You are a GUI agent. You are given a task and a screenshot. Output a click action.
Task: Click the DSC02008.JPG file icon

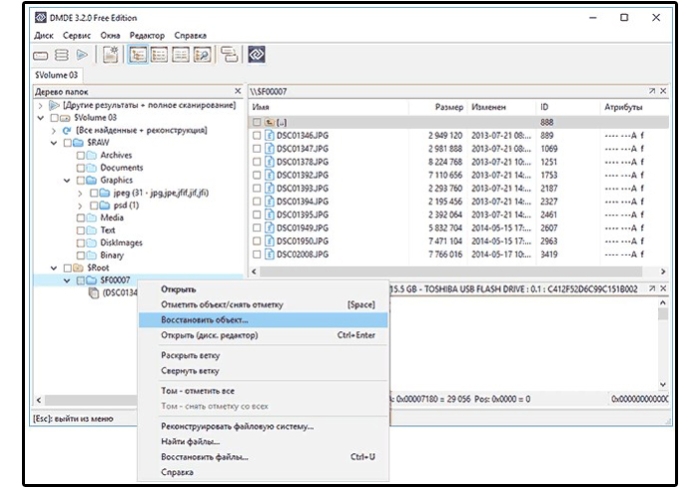[x=269, y=255]
